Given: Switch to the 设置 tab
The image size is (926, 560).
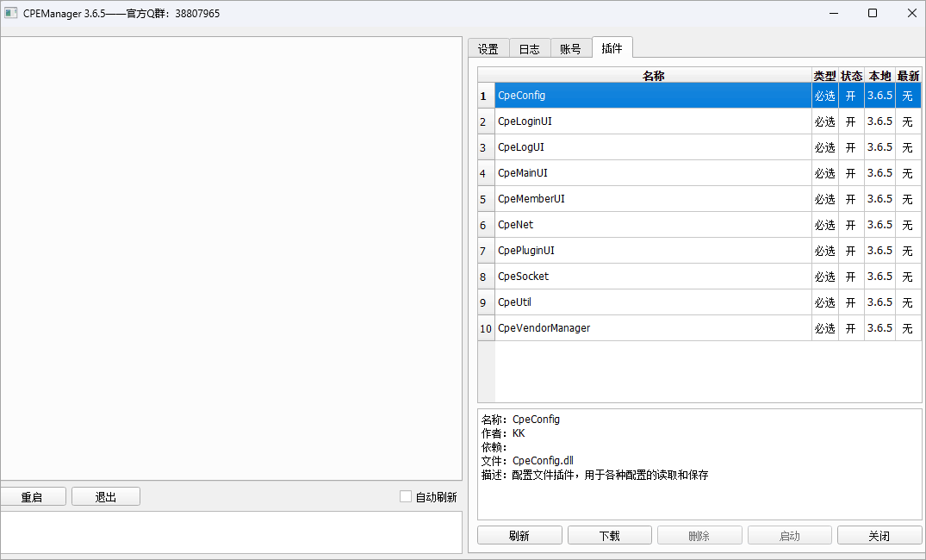Looking at the screenshot, I should 488,49.
